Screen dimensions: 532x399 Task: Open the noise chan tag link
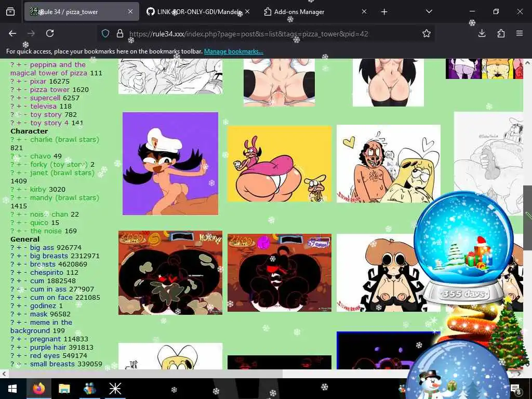tap(49, 215)
